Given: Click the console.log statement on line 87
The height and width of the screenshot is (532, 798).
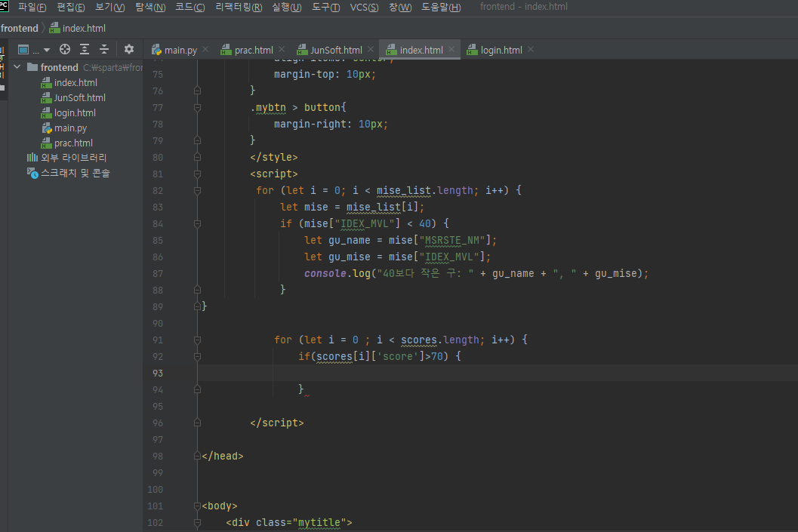Looking at the screenshot, I should click(x=476, y=274).
